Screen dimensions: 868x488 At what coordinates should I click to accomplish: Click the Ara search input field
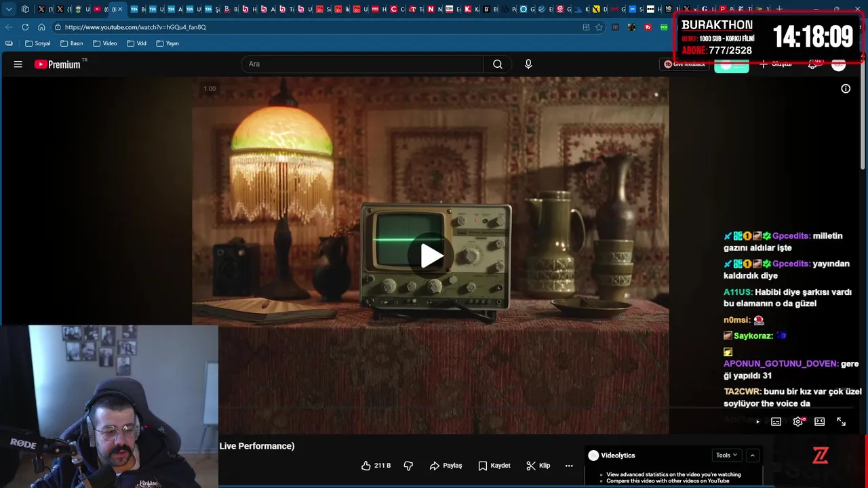coord(362,64)
